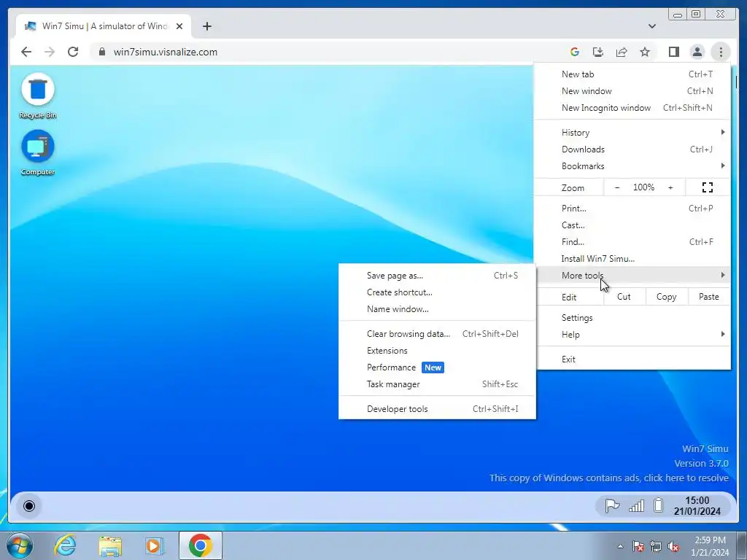Choose Find... from the menu
The width and height of the screenshot is (747, 560).
(x=632, y=242)
